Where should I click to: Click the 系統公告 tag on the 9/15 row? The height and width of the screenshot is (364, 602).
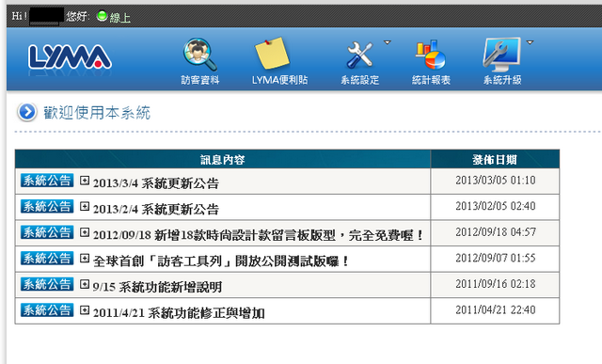click(47, 284)
